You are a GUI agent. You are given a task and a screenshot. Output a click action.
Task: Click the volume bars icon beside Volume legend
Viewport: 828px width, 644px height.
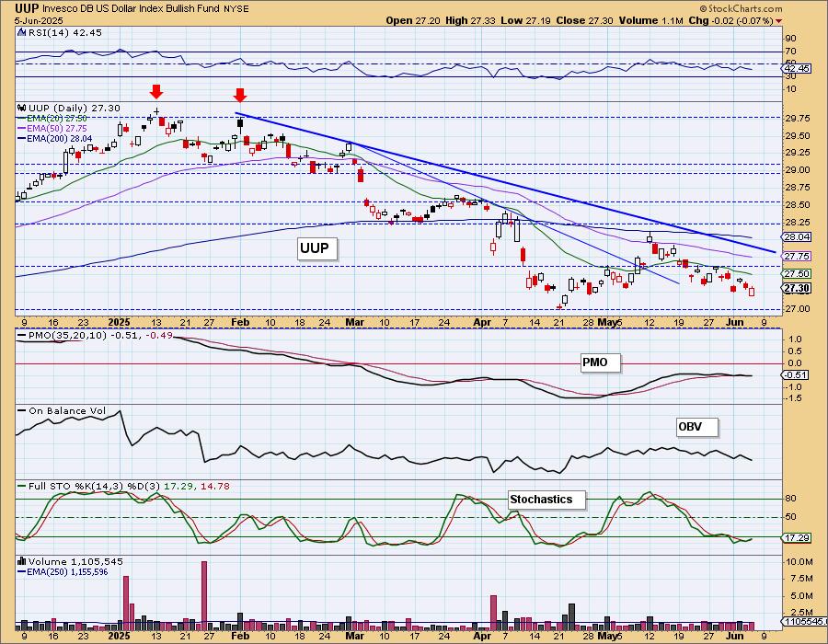click(22, 561)
